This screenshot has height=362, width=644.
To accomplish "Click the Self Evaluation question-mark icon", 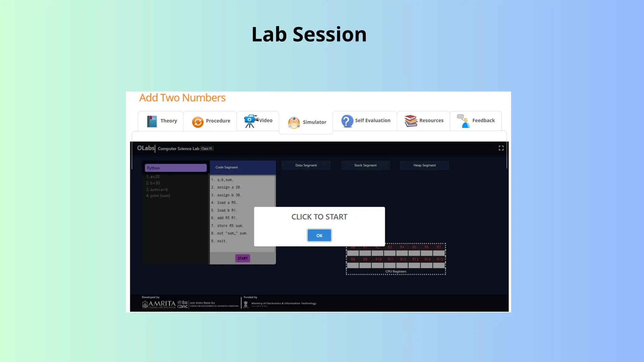I will (347, 121).
